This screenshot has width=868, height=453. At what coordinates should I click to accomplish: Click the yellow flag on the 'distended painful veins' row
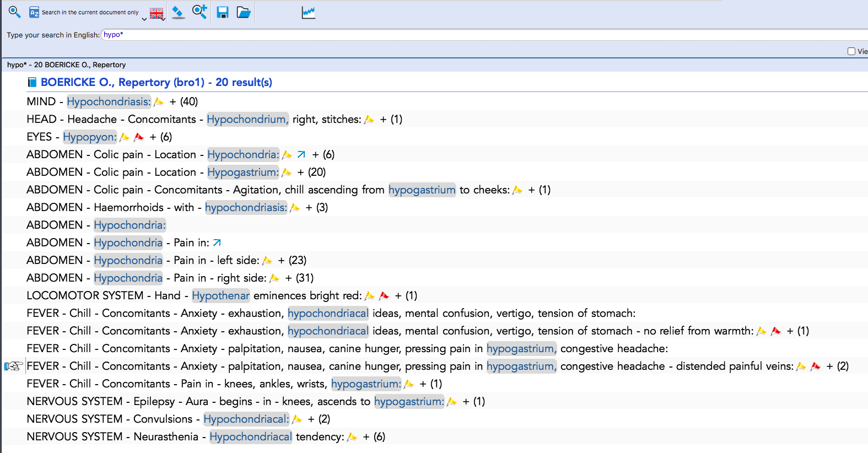pyautogui.click(x=801, y=366)
